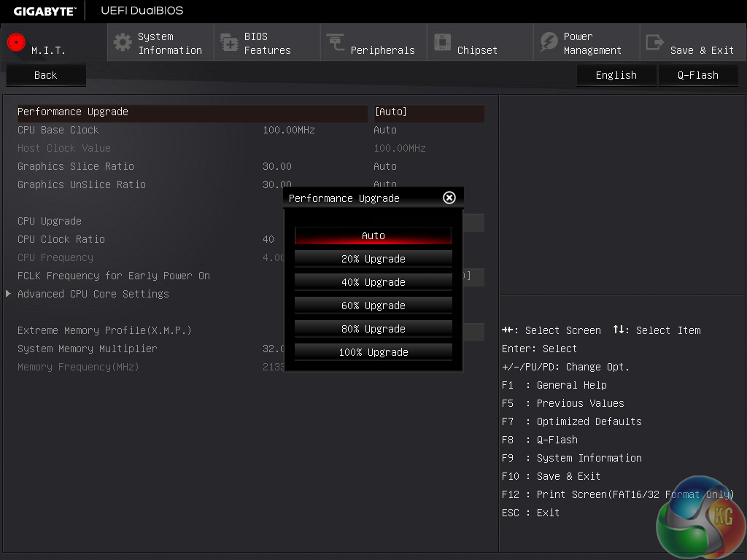Switch to BIOS Features tab
Viewport: 747px width, 560px height.
pyautogui.click(x=267, y=43)
